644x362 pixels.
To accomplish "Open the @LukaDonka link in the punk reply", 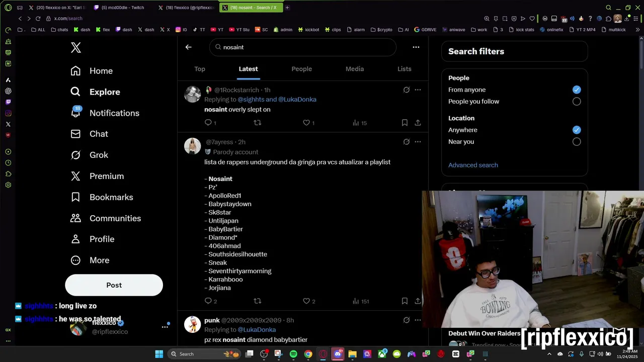I will (x=257, y=330).
